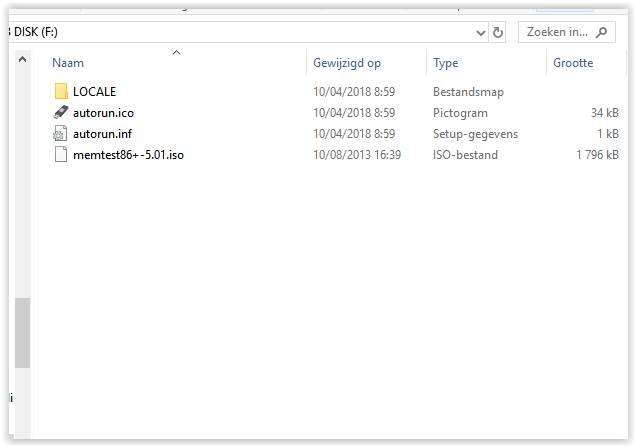The image size is (636, 447).
Task: Refresh the F: drive folder view
Action: tap(499, 32)
